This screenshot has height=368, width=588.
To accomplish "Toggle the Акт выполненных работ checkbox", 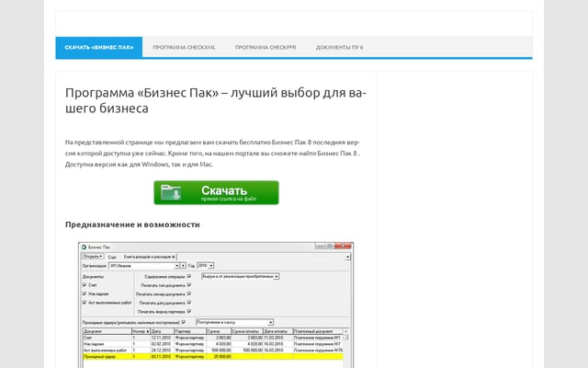I will point(85,303).
